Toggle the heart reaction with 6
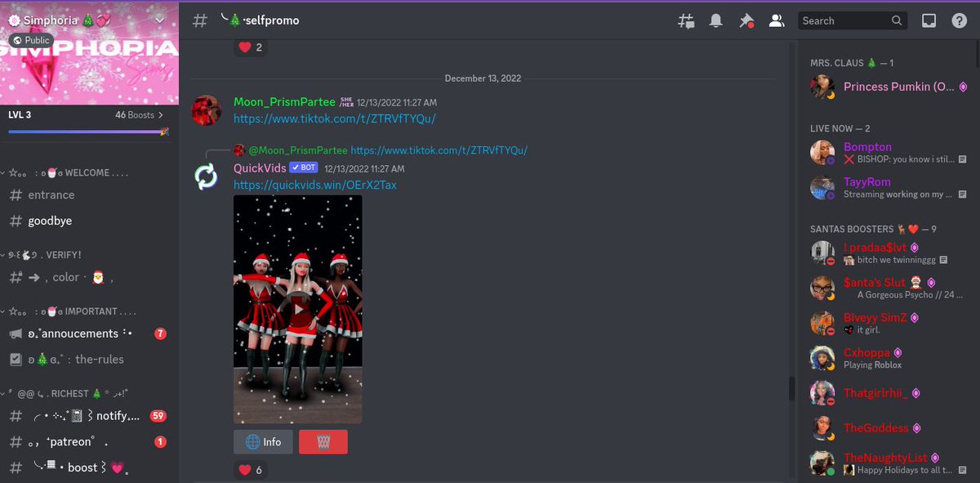 251,470
